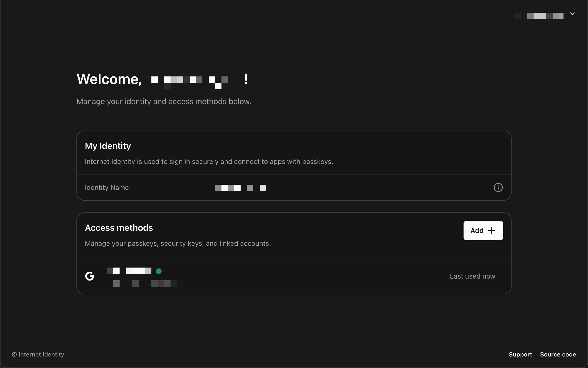The image size is (588, 368).
Task: Click the Welcome heading text
Action: click(109, 79)
